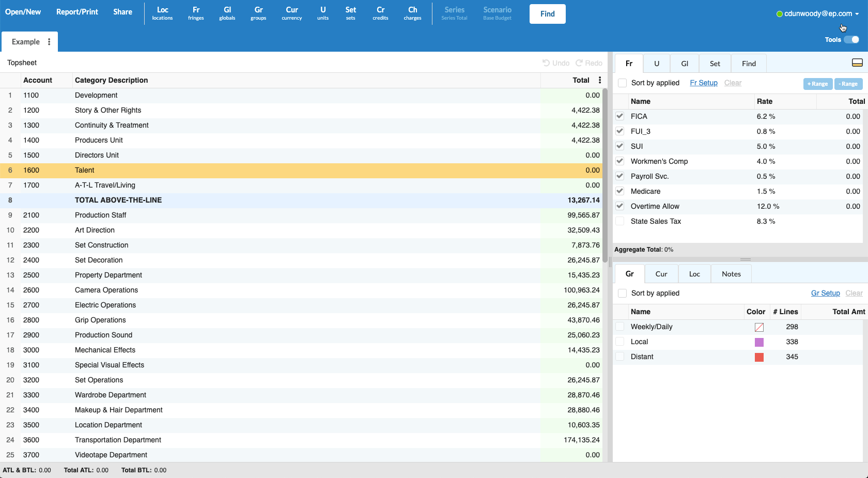The image size is (868, 478).
Task: Switch to the Notes tab
Action: click(x=731, y=274)
